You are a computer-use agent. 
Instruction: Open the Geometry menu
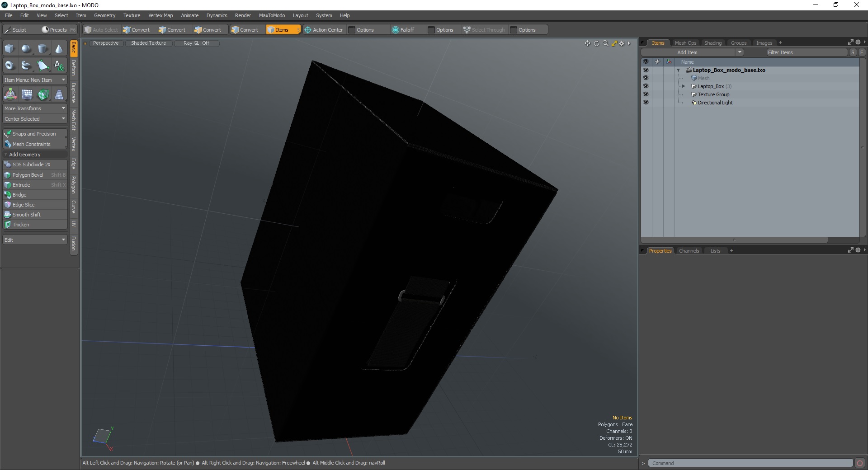point(104,15)
